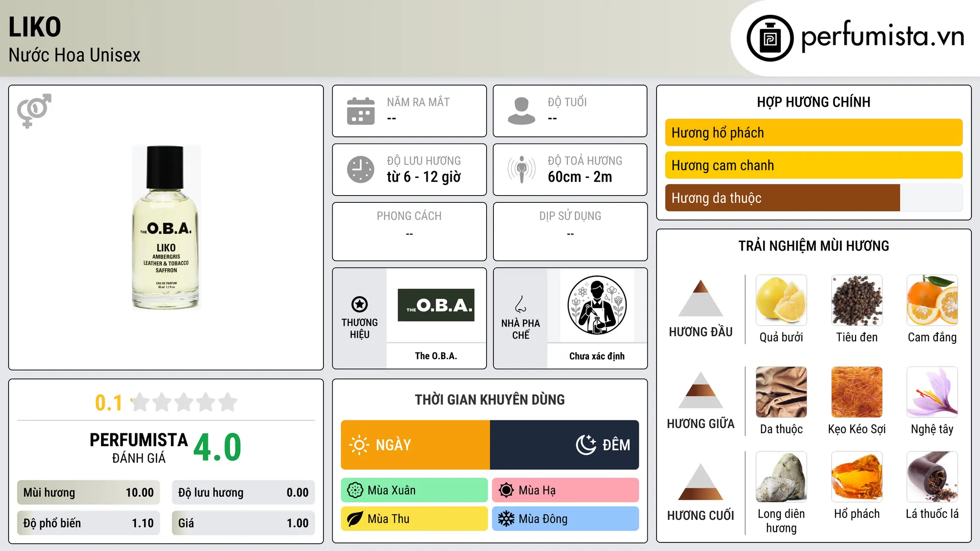Click the clock icon beside Độ lưu hương
The height and width of the screenshot is (551, 980).
(361, 169)
